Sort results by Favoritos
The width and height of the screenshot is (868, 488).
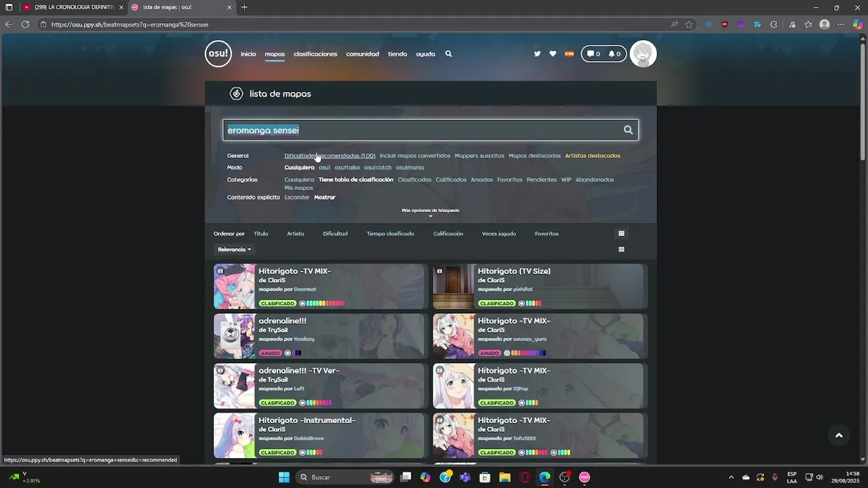point(547,233)
